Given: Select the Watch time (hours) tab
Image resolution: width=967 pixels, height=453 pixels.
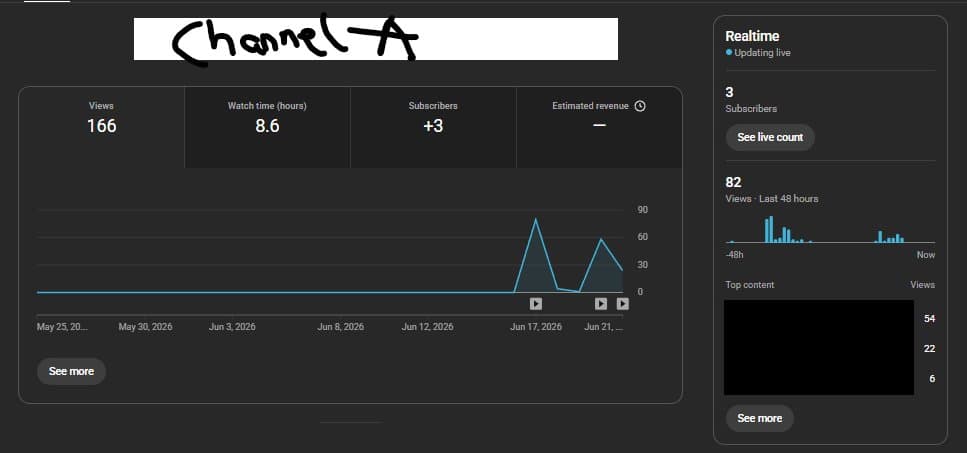Looking at the screenshot, I should (267, 127).
